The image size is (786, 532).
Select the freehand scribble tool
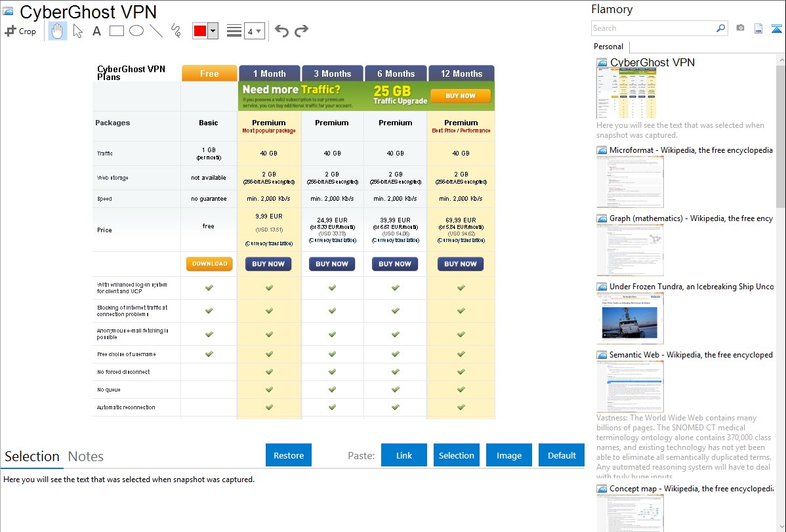coord(176,31)
